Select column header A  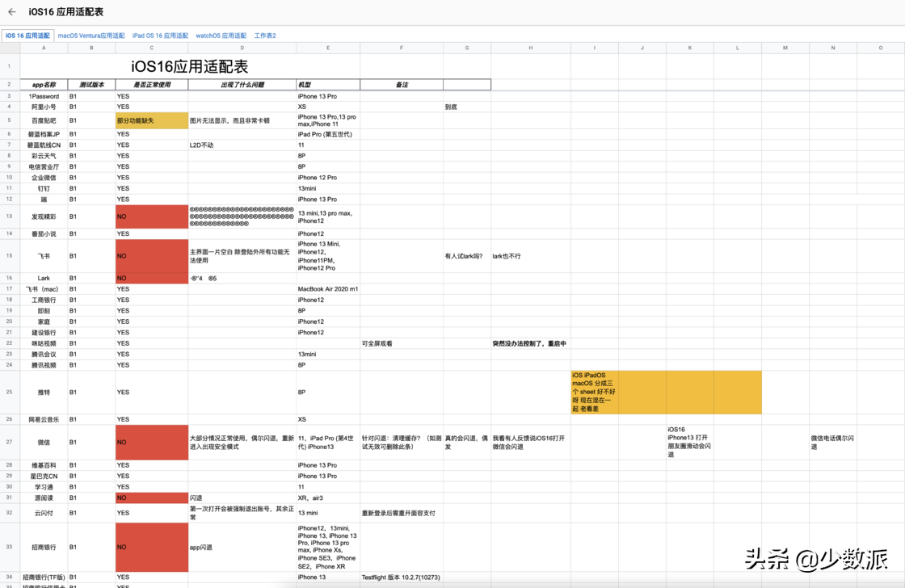pos(44,48)
